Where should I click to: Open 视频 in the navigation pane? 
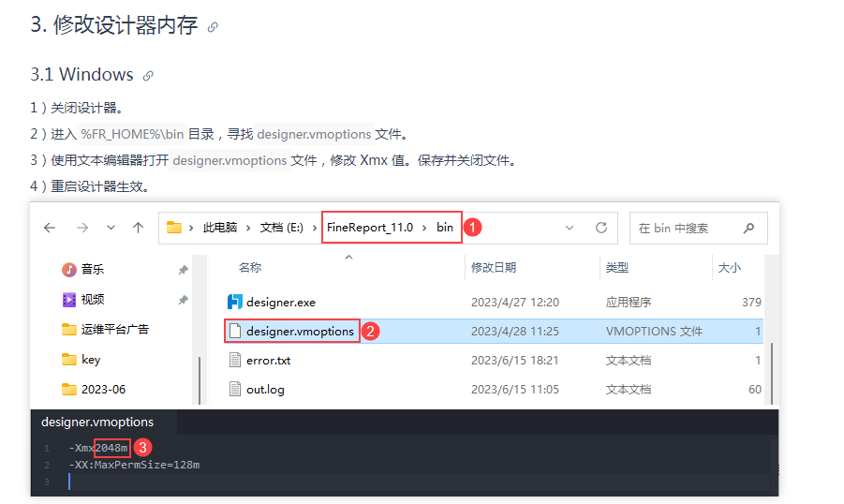click(93, 300)
